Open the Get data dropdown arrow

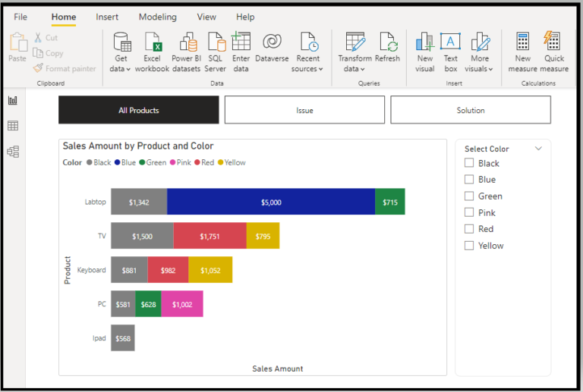click(x=128, y=70)
